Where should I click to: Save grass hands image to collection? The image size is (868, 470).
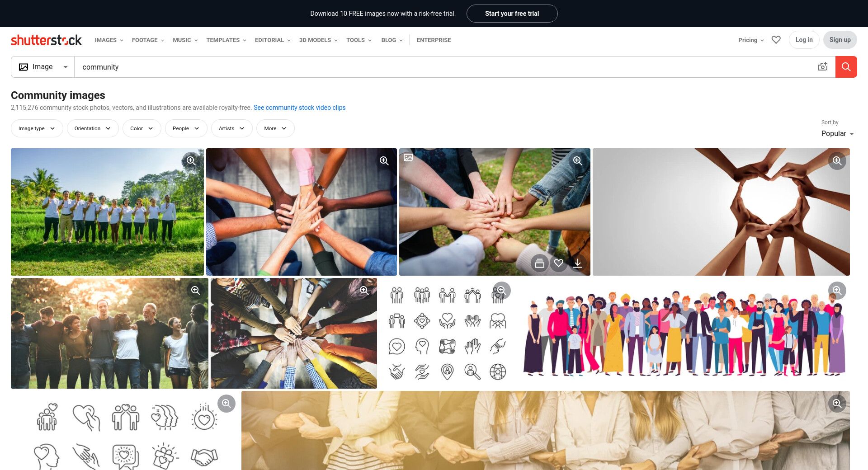click(539, 263)
